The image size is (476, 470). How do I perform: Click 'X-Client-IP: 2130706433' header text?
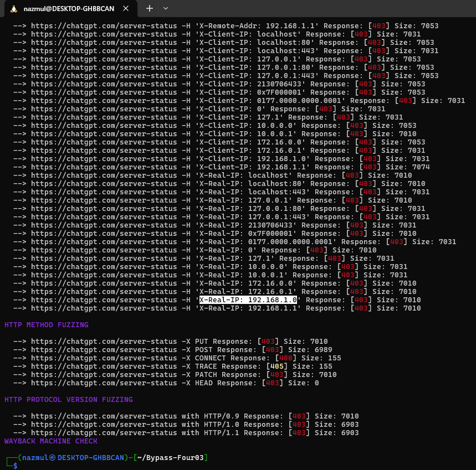[x=250, y=84]
